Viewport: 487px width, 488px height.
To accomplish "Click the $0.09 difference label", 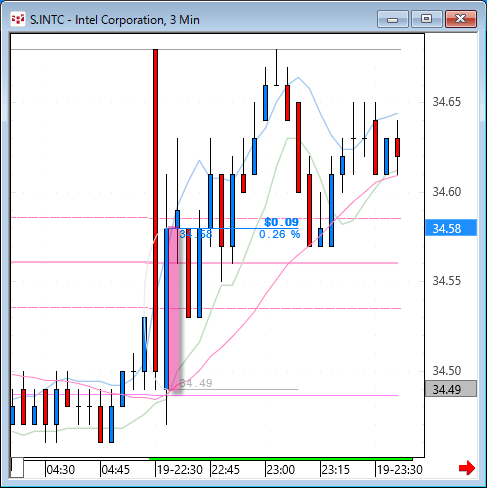I will pyautogui.click(x=281, y=222).
